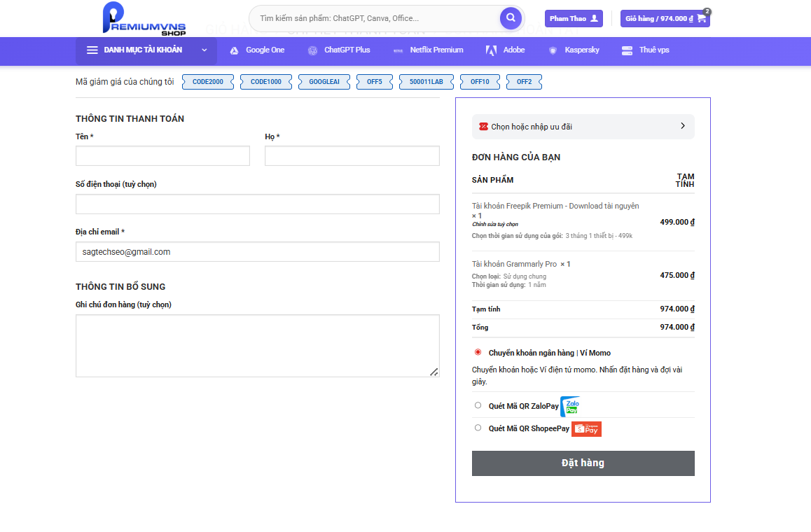Click inside the order note textarea

257,345
